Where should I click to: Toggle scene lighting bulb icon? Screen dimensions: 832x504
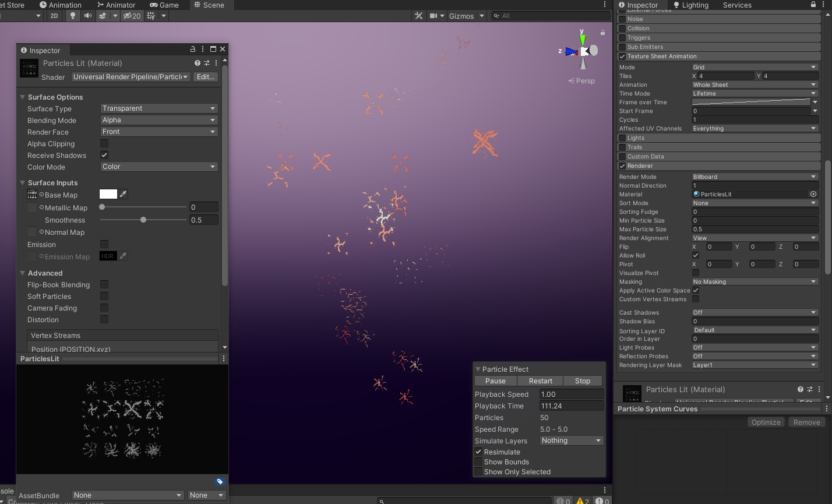click(73, 16)
